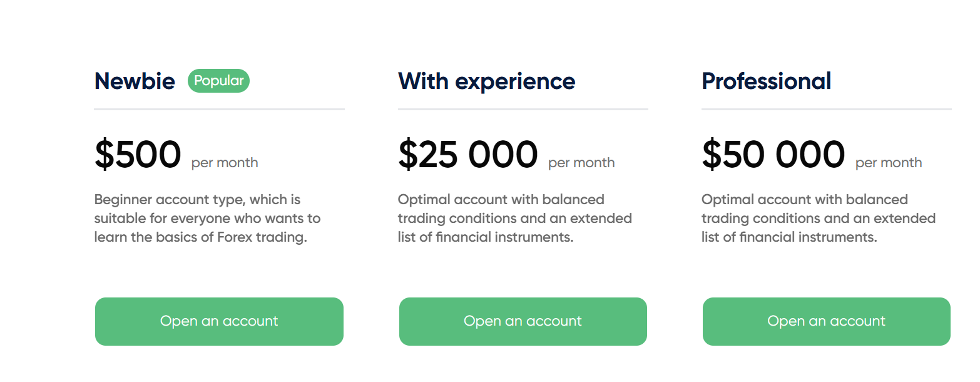Click the $25 000 price amount

pos(467,155)
